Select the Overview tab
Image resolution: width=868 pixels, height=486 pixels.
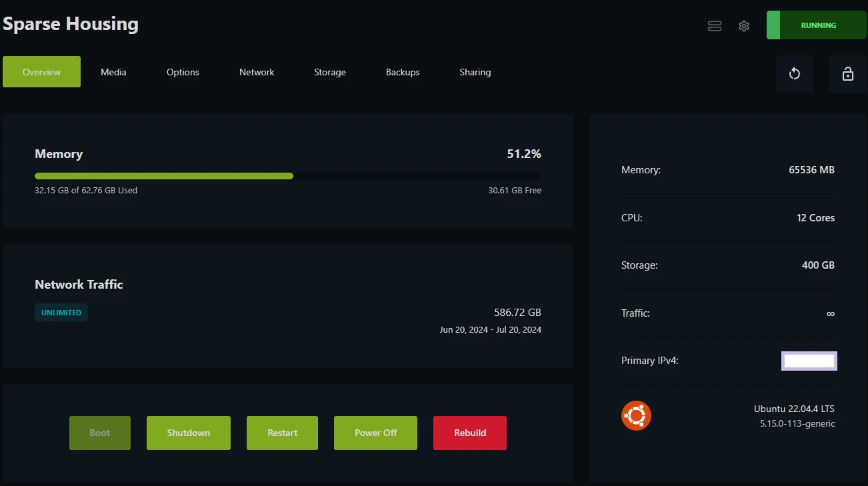click(41, 72)
